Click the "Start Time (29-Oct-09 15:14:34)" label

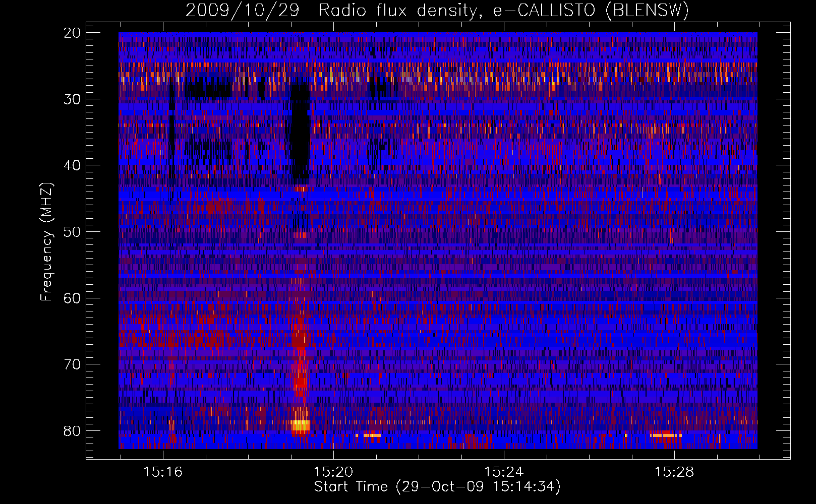click(x=437, y=487)
